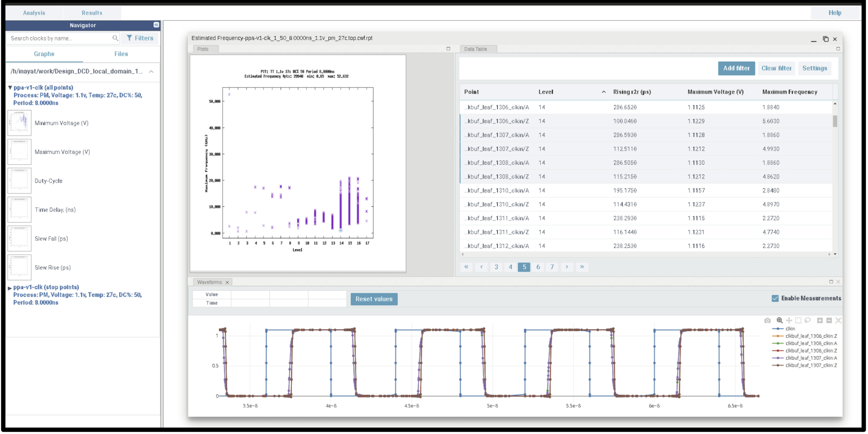This screenshot has width=868, height=434.
Task: Choose the lasso select tool in waveform toolbar
Action: pyautogui.click(x=808, y=321)
